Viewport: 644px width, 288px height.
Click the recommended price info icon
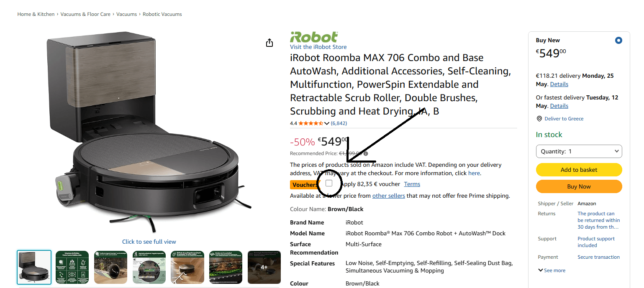[x=366, y=153]
